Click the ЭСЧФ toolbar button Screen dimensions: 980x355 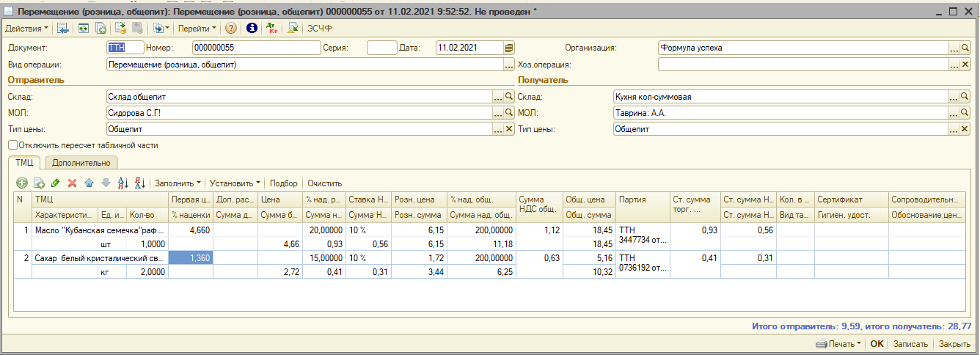[x=320, y=28]
